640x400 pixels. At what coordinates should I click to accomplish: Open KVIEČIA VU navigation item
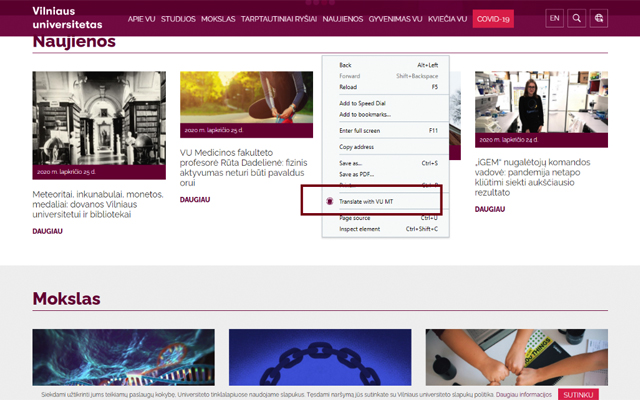[447, 19]
